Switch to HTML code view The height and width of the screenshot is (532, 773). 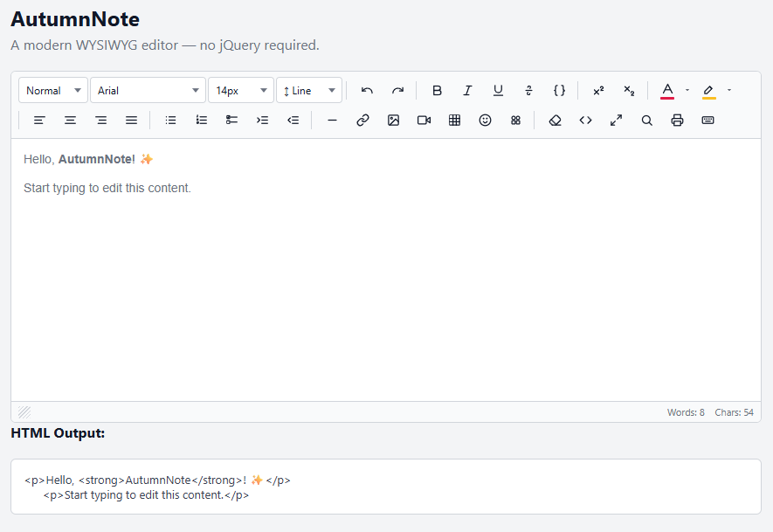coord(586,121)
